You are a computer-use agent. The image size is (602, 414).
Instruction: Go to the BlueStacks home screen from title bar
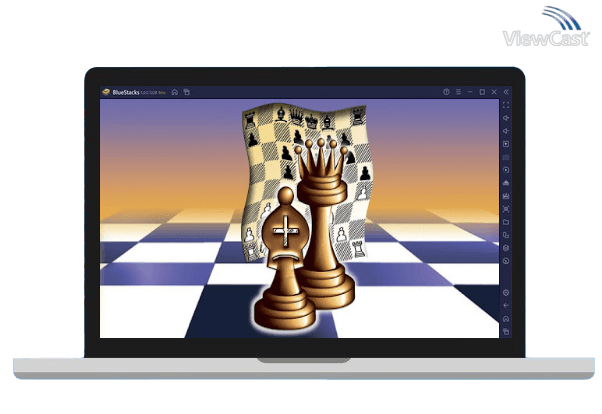point(175,92)
